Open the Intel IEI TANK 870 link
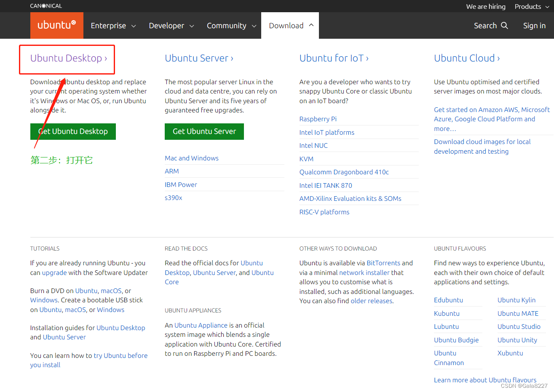554x392 pixels. pos(326,185)
